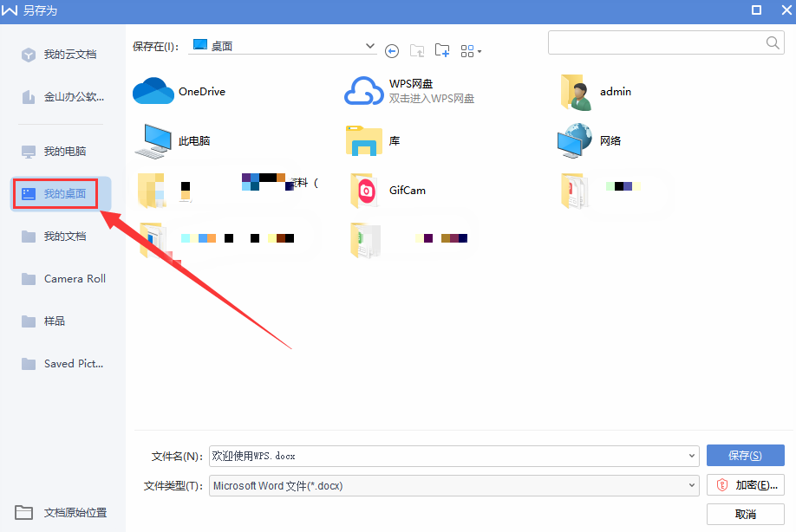Select the GifCam folder
Screen dimensions: 796x532
[388, 190]
